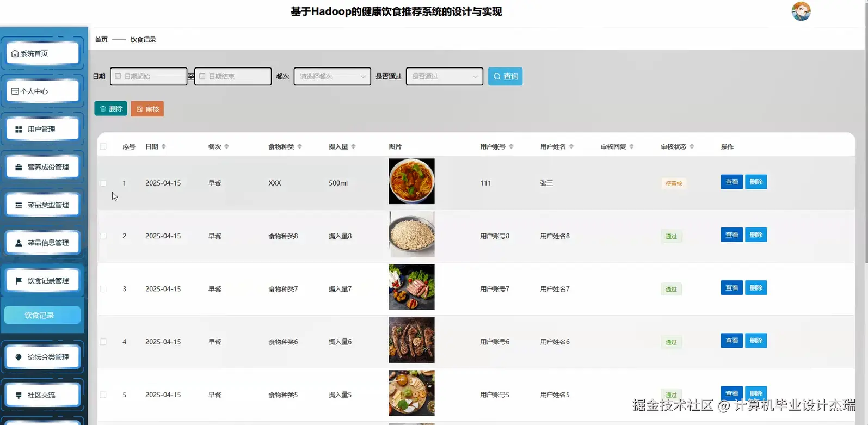Sort by 食物种类 column arrows
This screenshot has width=868, height=425.
(x=300, y=146)
